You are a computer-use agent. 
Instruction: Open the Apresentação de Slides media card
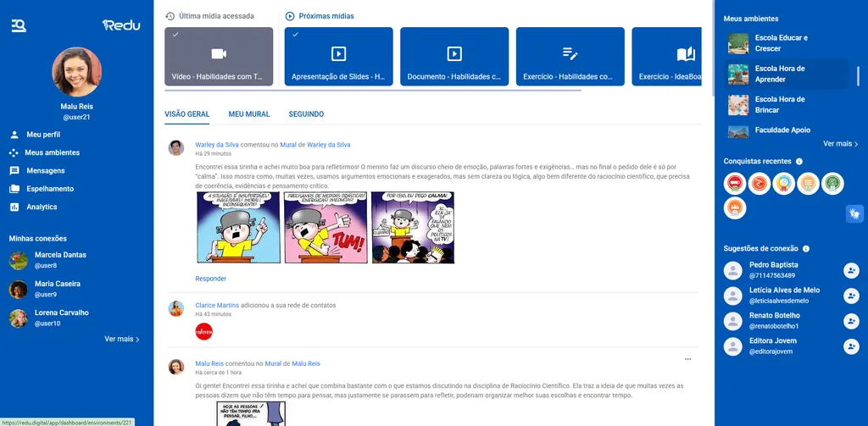point(338,57)
